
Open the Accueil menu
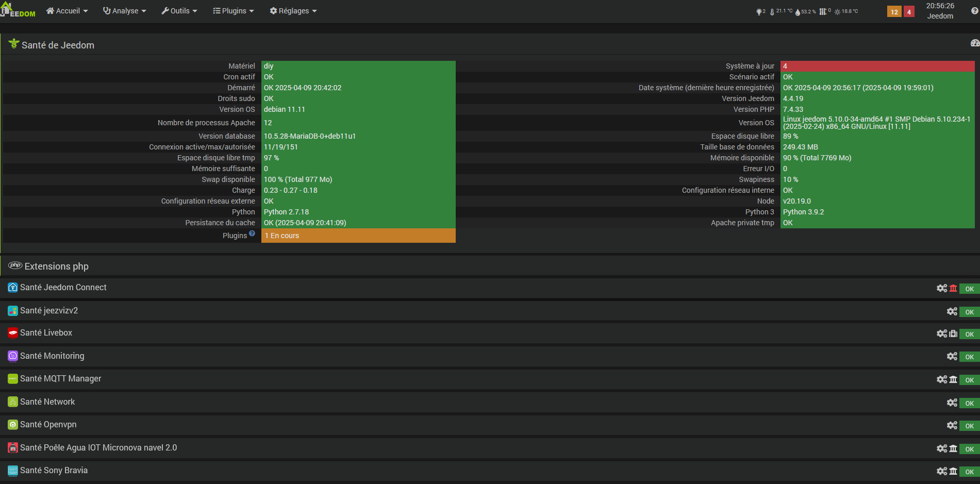click(67, 11)
